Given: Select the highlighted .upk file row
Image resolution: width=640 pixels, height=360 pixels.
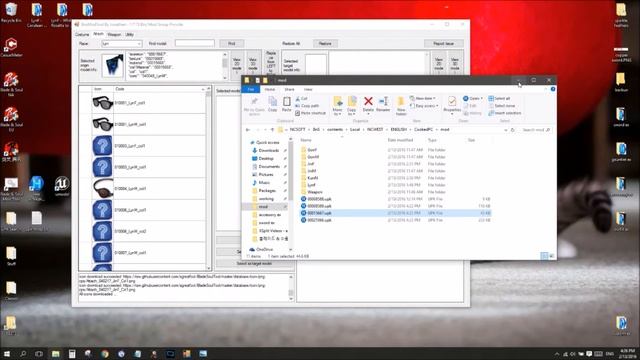Looking at the screenshot, I should [396, 213].
